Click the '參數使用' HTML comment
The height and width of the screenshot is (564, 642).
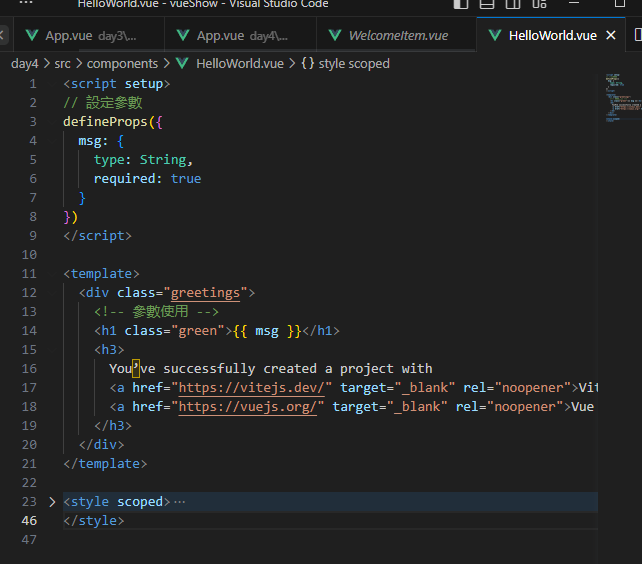click(x=156, y=312)
